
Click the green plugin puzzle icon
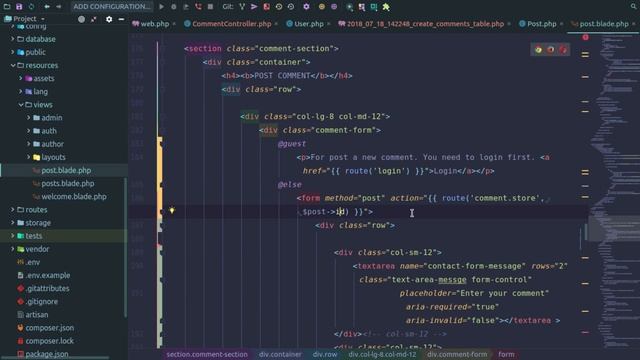(386, 7)
